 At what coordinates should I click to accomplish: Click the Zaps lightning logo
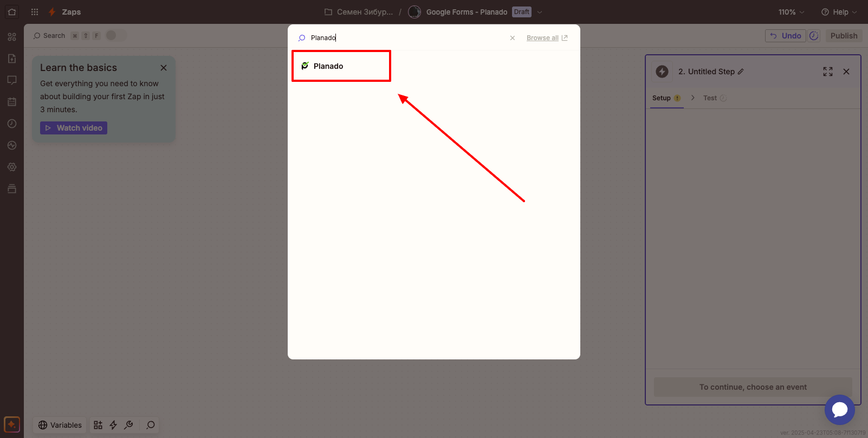click(52, 12)
